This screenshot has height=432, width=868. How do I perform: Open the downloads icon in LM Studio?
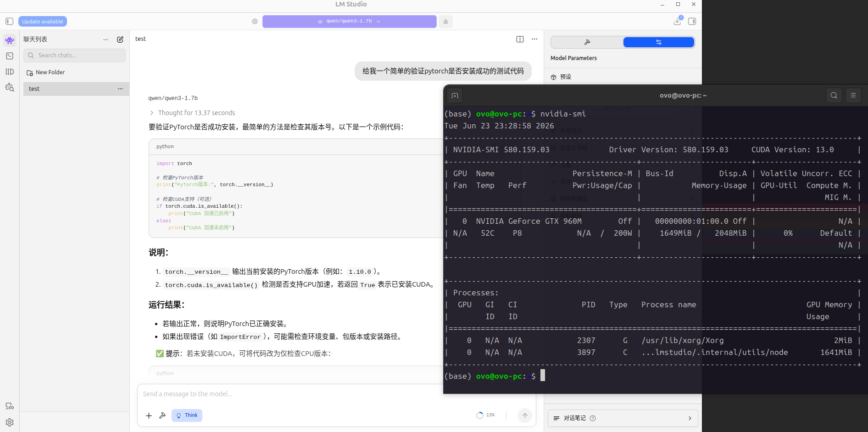tap(678, 21)
